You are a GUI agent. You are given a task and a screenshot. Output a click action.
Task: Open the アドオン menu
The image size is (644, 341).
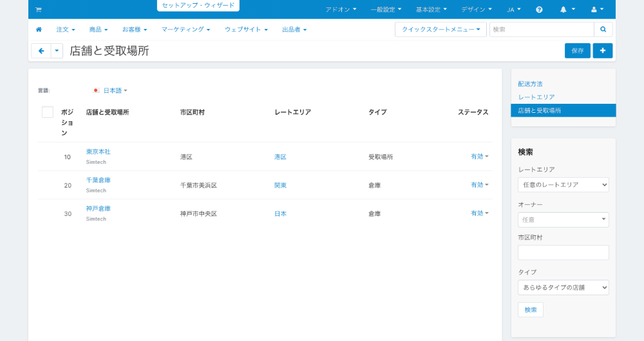341,10
